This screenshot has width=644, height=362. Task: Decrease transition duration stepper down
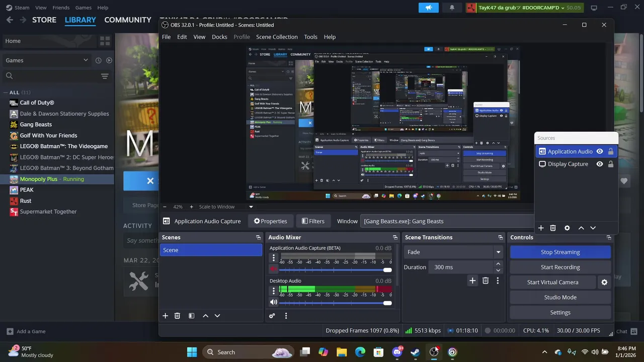[x=498, y=270]
